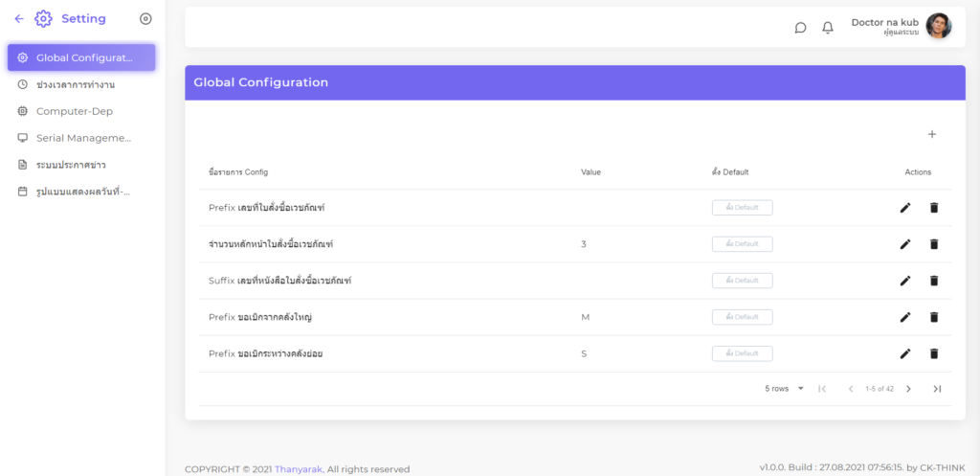Click the back arrow beside Setting

[19, 19]
